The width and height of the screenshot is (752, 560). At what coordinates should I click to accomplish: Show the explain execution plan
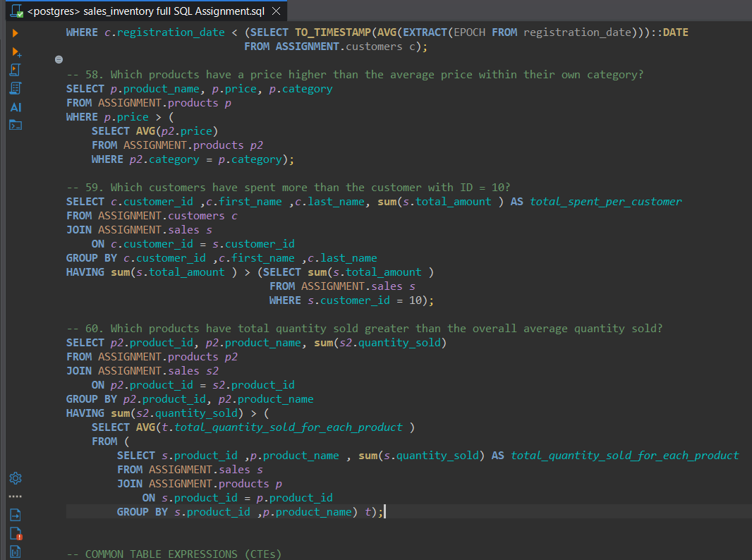[x=16, y=88]
